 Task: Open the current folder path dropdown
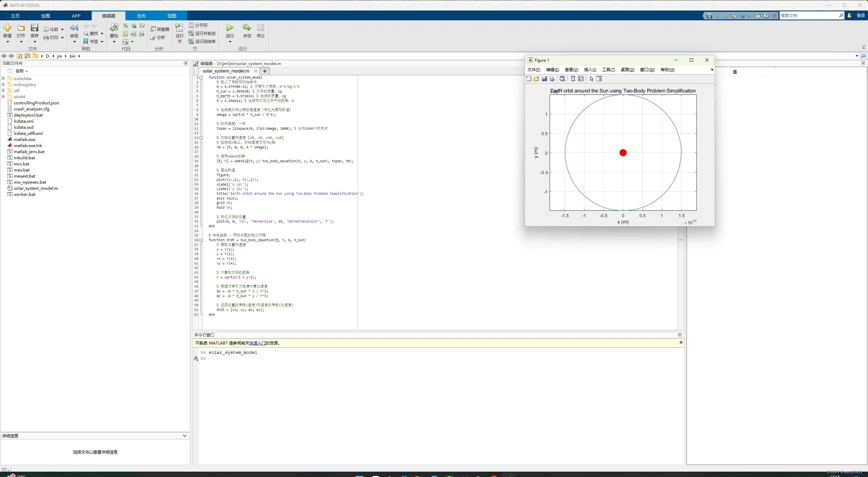coord(857,56)
